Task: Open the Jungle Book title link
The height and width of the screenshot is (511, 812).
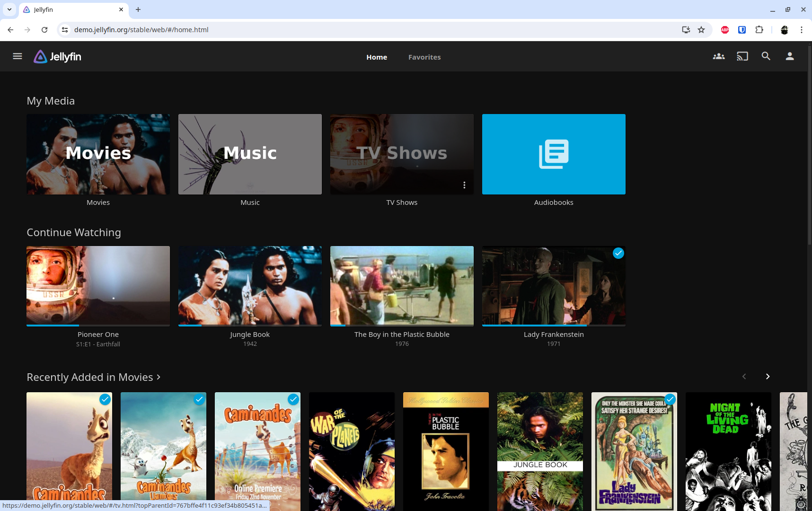Action: coord(250,335)
